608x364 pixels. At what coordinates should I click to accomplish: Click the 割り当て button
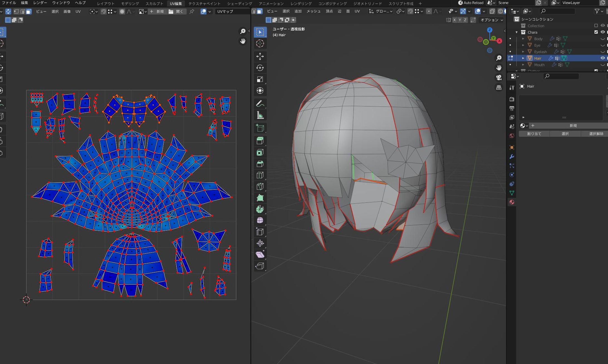[x=534, y=134]
